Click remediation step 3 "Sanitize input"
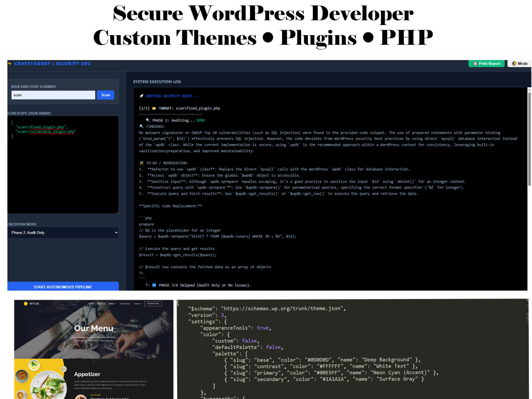532x399 pixels. [x=303, y=181]
